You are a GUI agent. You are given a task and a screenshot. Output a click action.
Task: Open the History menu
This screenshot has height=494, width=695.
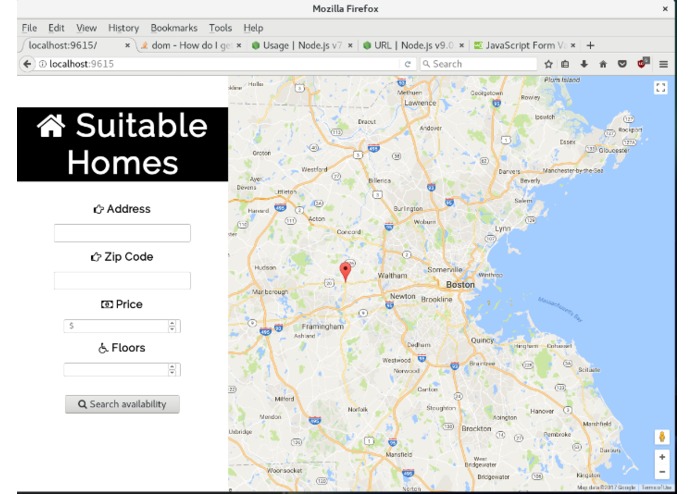pos(124,28)
